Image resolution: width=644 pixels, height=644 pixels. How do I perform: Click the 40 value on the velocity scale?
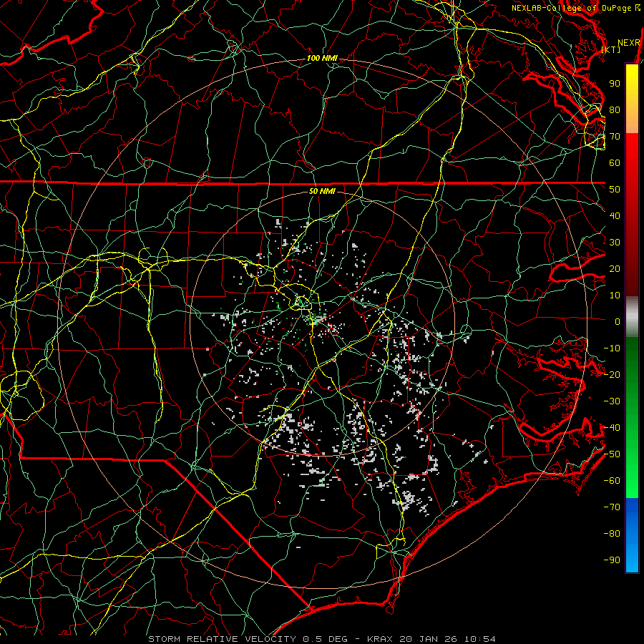pos(615,216)
